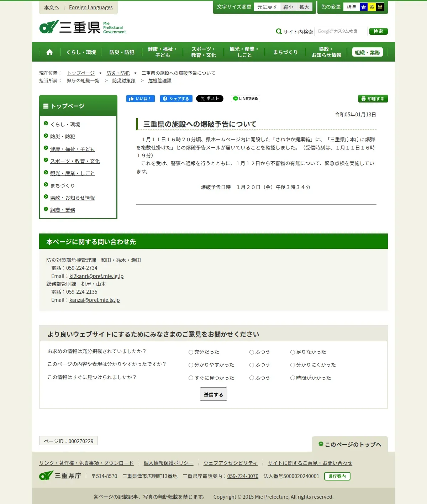
Task: Open 個人情報保護ポリシー footer link
Action: [168, 463]
